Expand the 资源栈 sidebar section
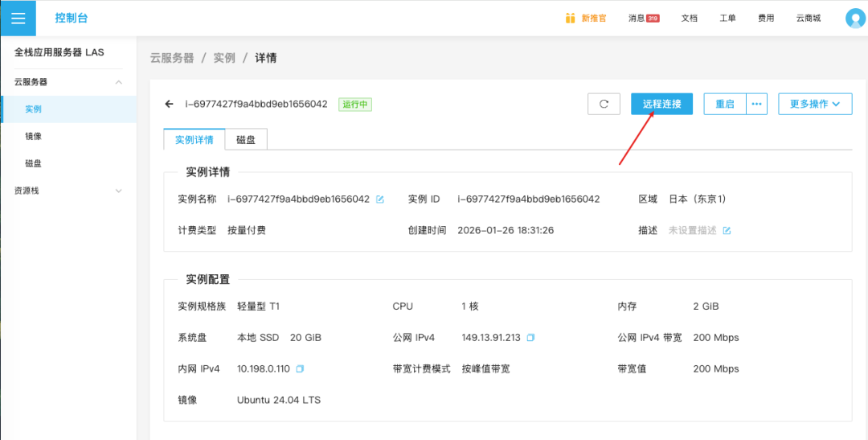The image size is (868, 440). pyautogui.click(x=118, y=191)
